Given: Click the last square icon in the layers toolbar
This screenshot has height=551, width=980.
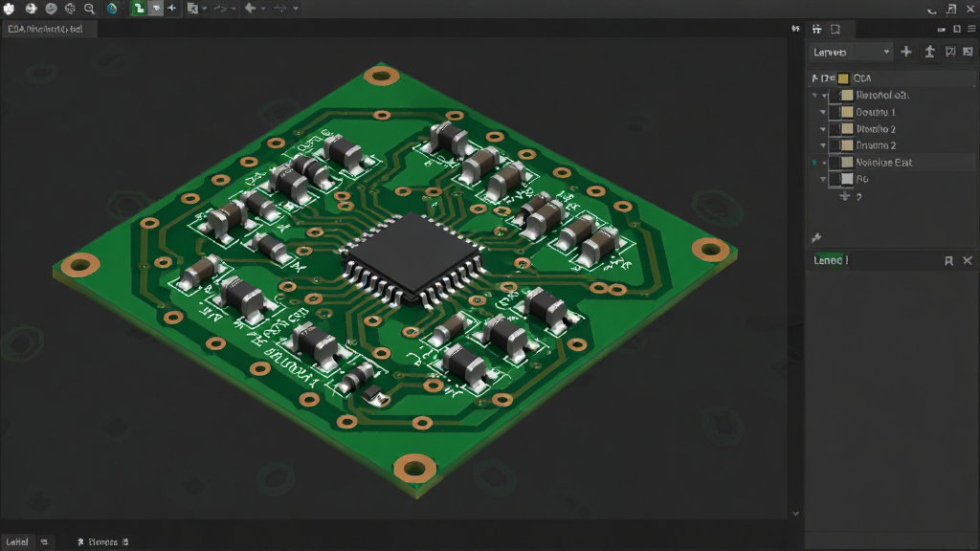Looking at the screenshot, I should [x=969, y=52].
